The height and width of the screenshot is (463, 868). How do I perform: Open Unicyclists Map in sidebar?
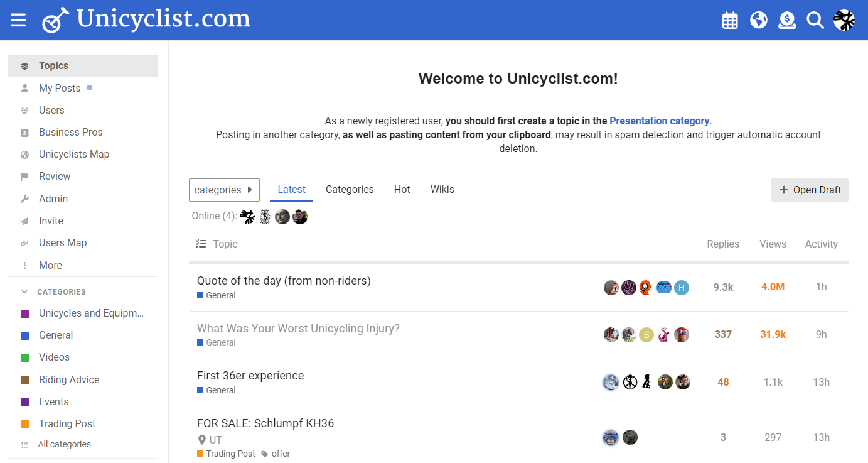pyautogui.click(x=74, y=154)
